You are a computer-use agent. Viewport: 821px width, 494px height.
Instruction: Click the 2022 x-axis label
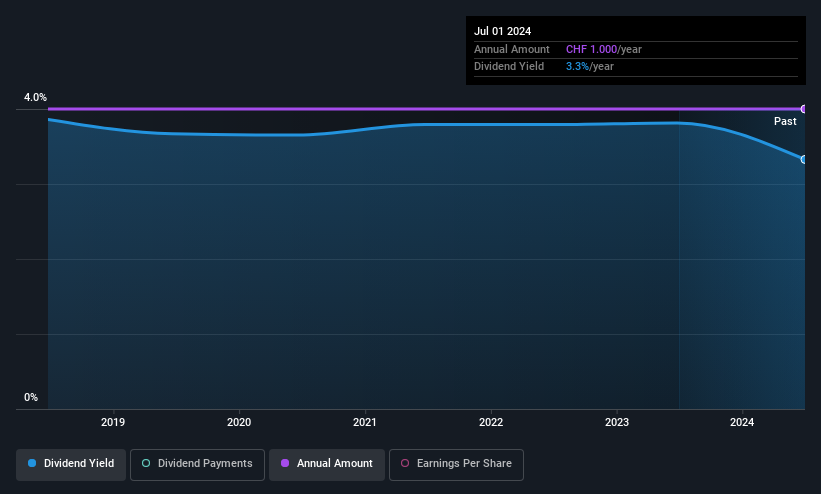click(491, 422)
